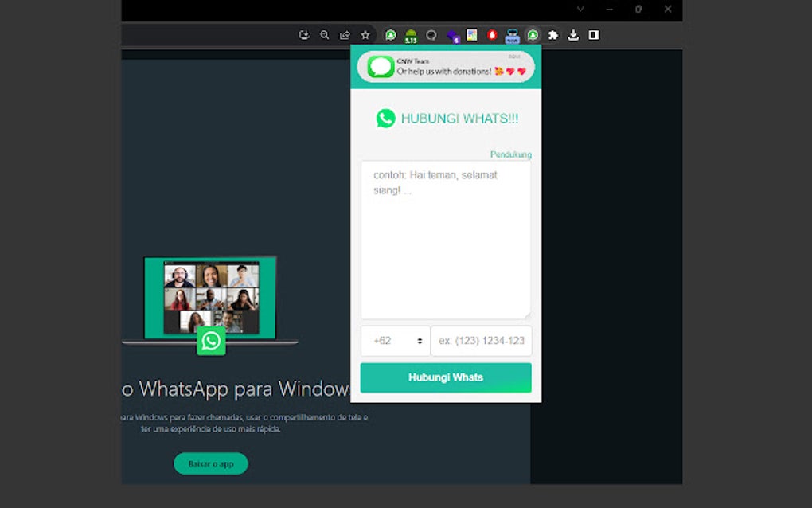
Task: Open the +62 country code dropdown
Action: tap(395, 341)
